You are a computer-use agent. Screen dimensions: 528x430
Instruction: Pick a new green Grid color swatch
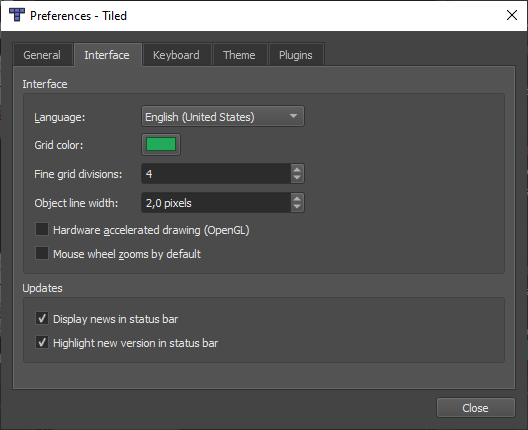pos(161,144)
